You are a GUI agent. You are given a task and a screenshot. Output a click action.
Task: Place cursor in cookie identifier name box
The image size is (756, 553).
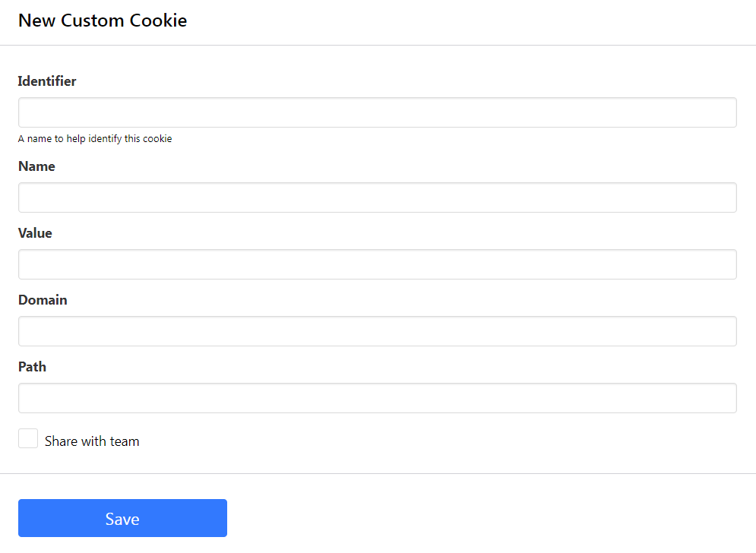[377, 112]
